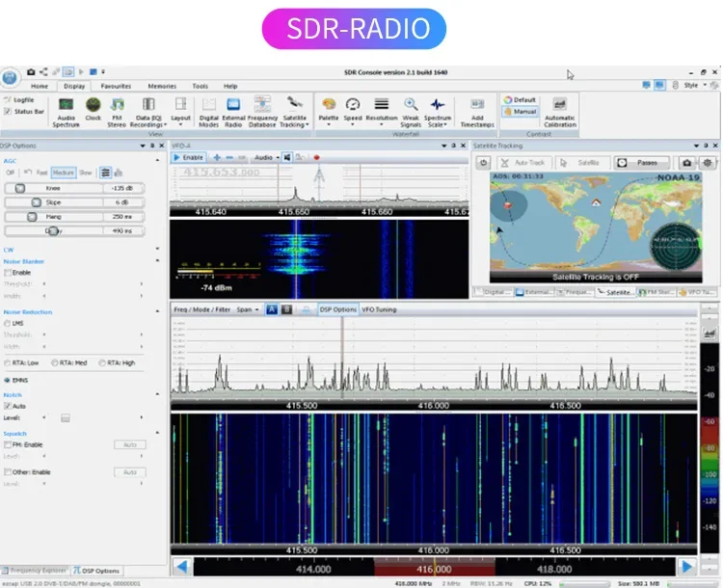The height and width of the screenshot is (588, 723).
Task: Switch to the Favourites ribbon tab
Action: tap(116, 86)
